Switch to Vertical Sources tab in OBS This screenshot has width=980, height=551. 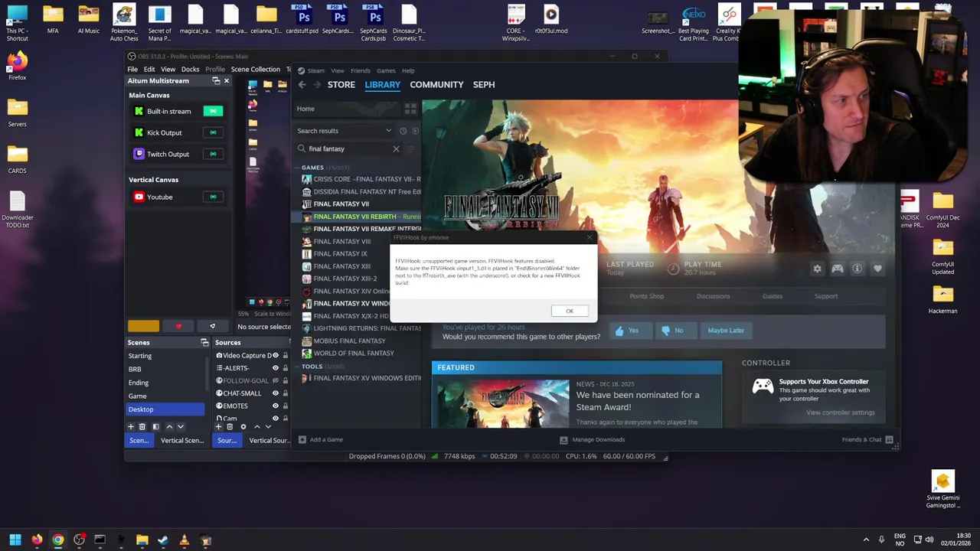coord(269,441)
